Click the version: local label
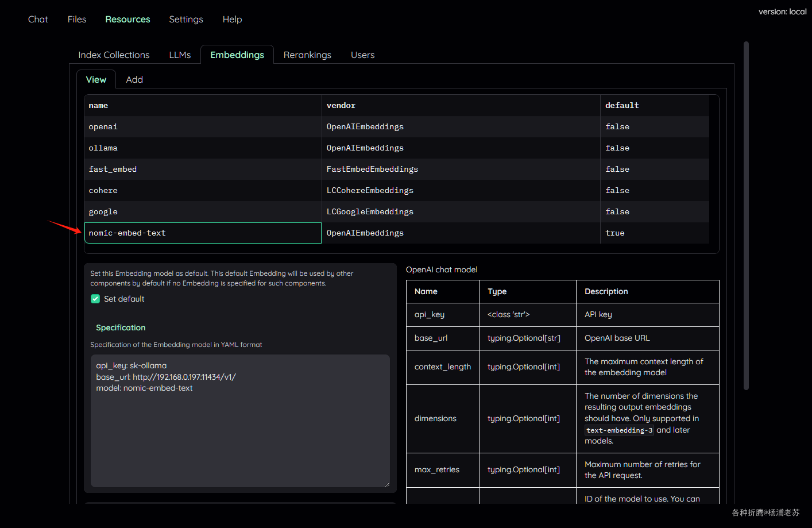The height and width of the screenshot is (528, 812). click(x=782, y=11)
